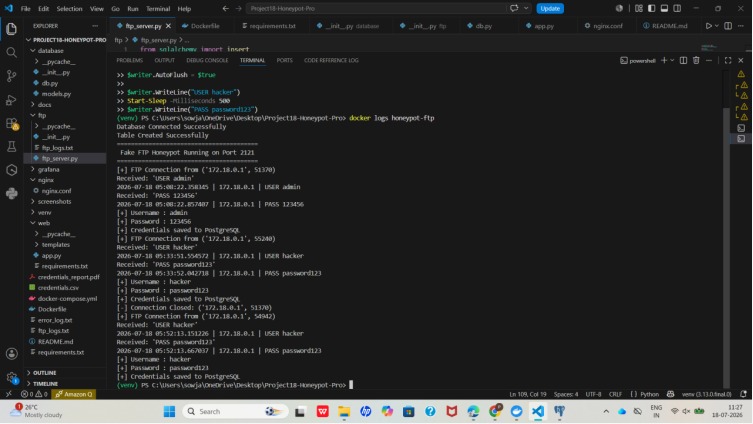Open notifications bell in status bar
The image size is (753, 424).
coord(743,394)
